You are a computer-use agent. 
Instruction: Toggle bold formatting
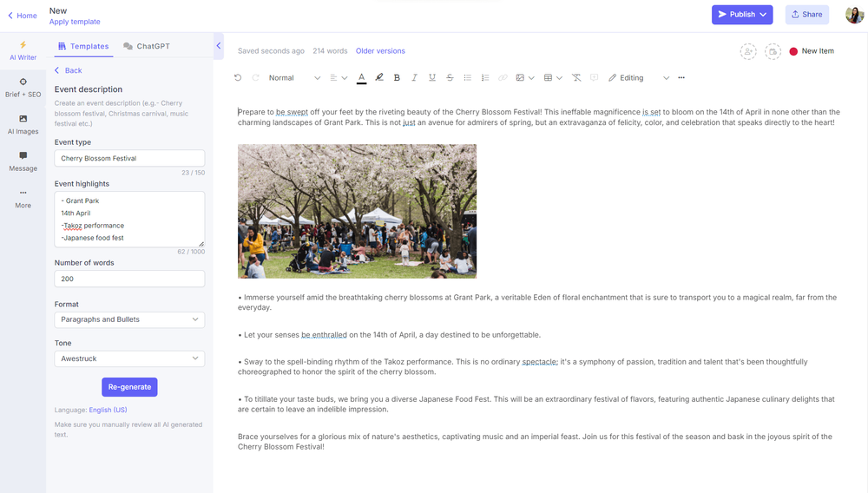coord(397,77)
